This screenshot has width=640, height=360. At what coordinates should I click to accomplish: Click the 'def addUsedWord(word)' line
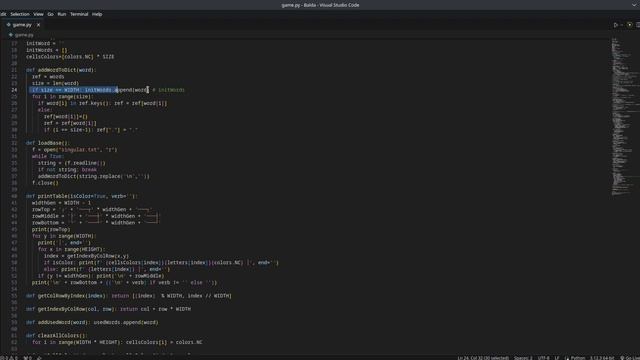click(x=92, y=322)
